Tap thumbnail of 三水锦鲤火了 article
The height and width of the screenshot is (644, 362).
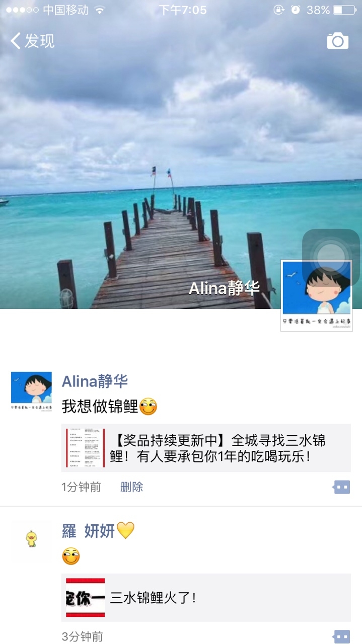coord(86,598)
